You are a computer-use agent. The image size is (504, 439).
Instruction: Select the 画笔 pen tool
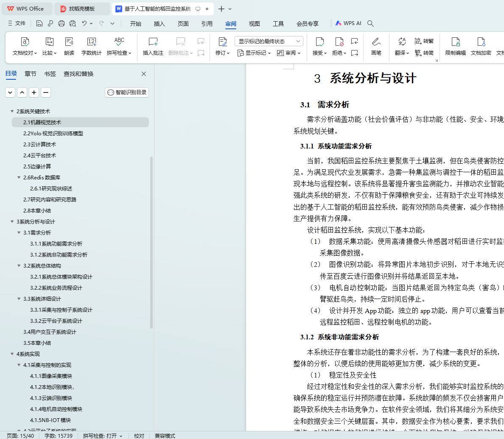(376, 46)
